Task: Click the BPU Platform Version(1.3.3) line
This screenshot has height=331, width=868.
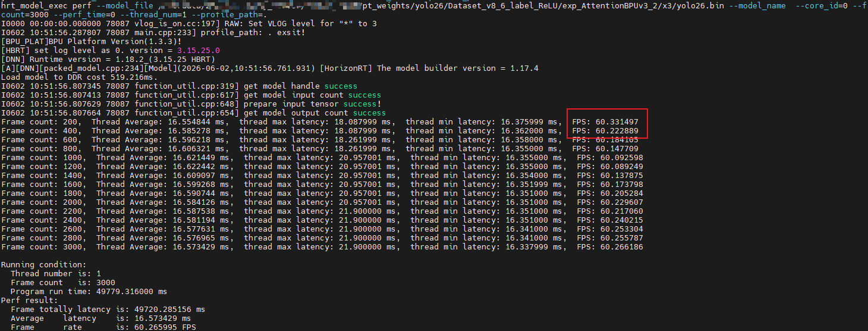Action: click(x=82, y=42)
